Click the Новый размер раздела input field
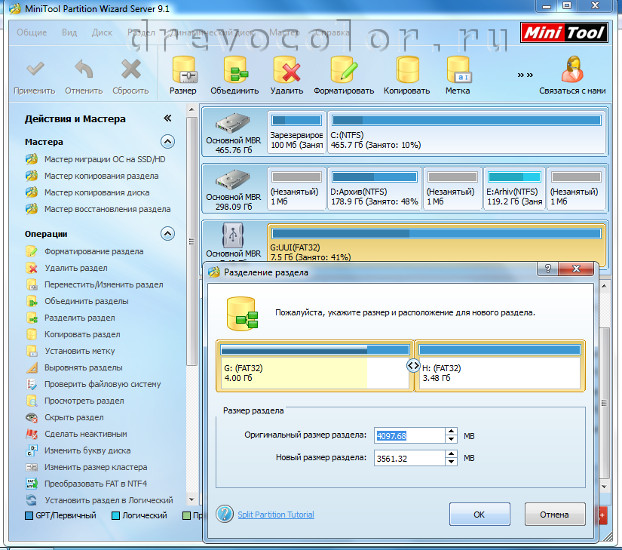 pos(410,458)
